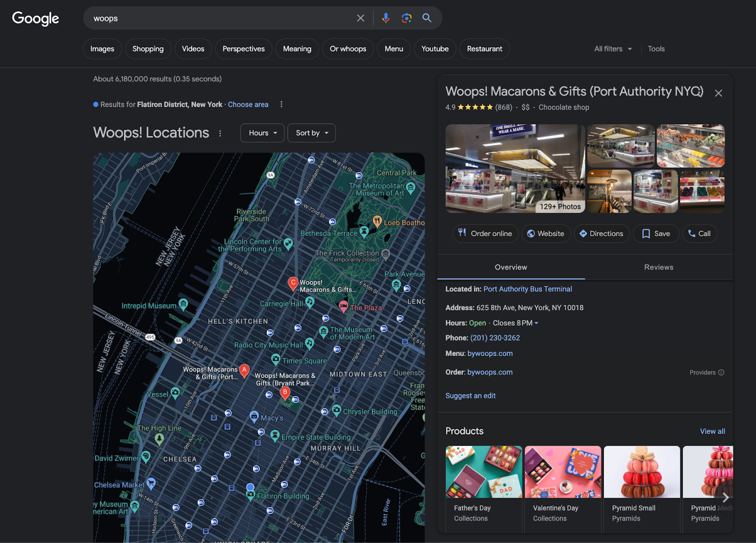This screenshot has height=543, width=756.
Task: Click the Google logo
Action: click(35, 18)
